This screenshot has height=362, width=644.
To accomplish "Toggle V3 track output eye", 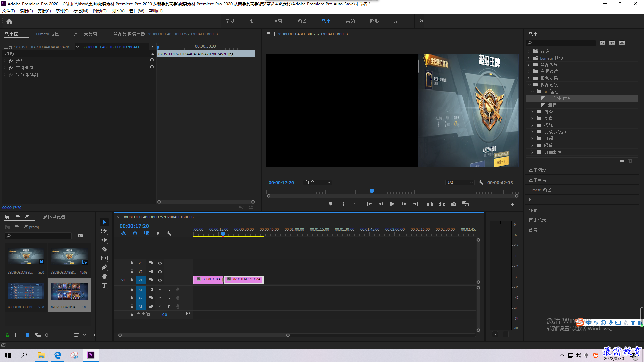I will click(160, 263).
